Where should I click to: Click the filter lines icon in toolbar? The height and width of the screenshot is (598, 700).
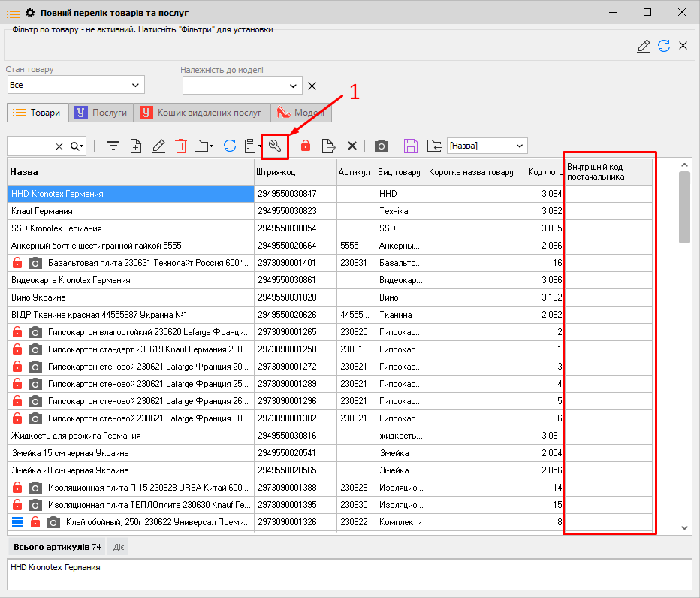[113, 146]
